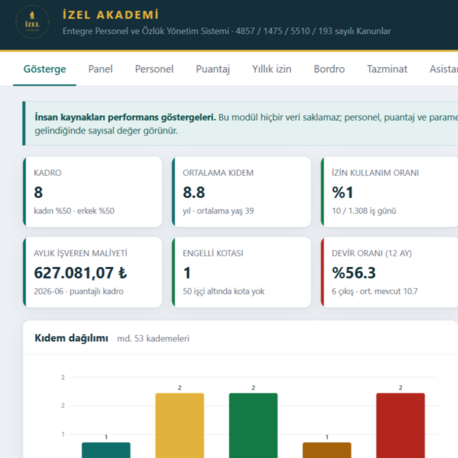Viewport: 458px width, 458px height.
Task: Open the Gösterge tab
Action: pyautogui.click(x=45, y=69)
